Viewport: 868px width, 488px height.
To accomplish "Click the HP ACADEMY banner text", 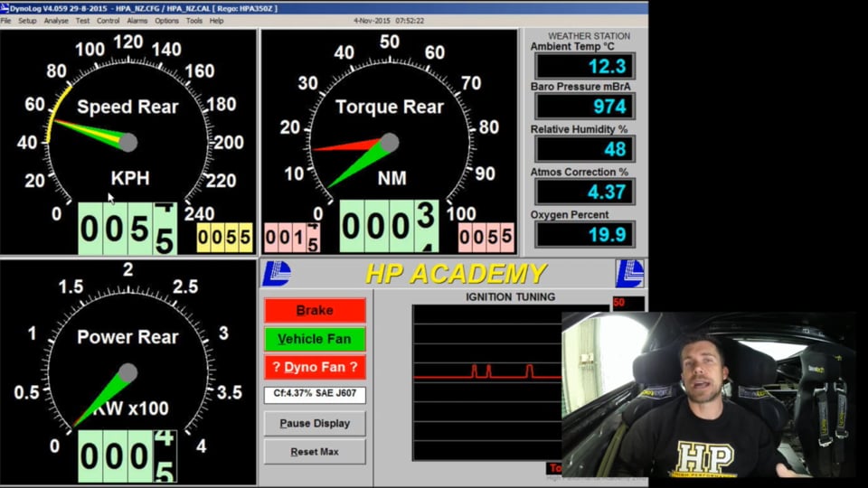I will coord(456,274).
